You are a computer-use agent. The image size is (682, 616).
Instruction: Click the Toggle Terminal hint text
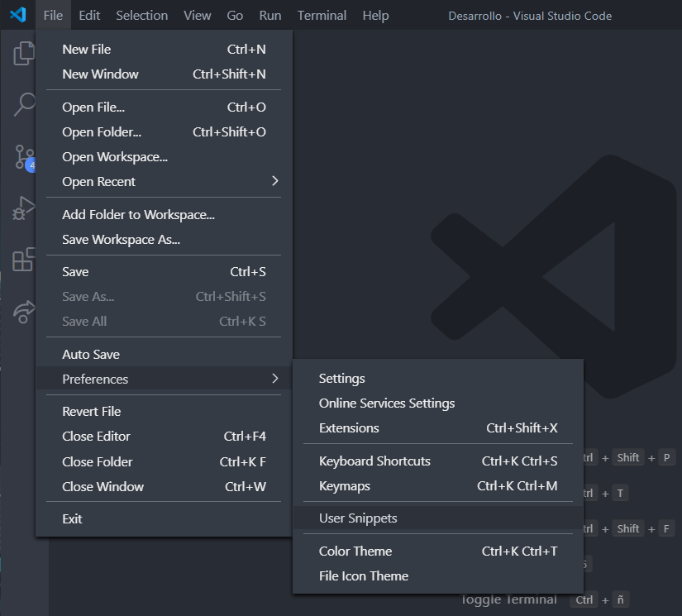[508, 599]
